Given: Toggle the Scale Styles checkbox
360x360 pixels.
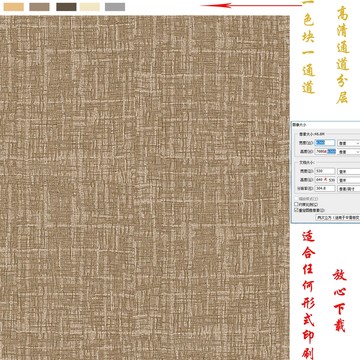Looking at the screenshot, I should point(296,199).
